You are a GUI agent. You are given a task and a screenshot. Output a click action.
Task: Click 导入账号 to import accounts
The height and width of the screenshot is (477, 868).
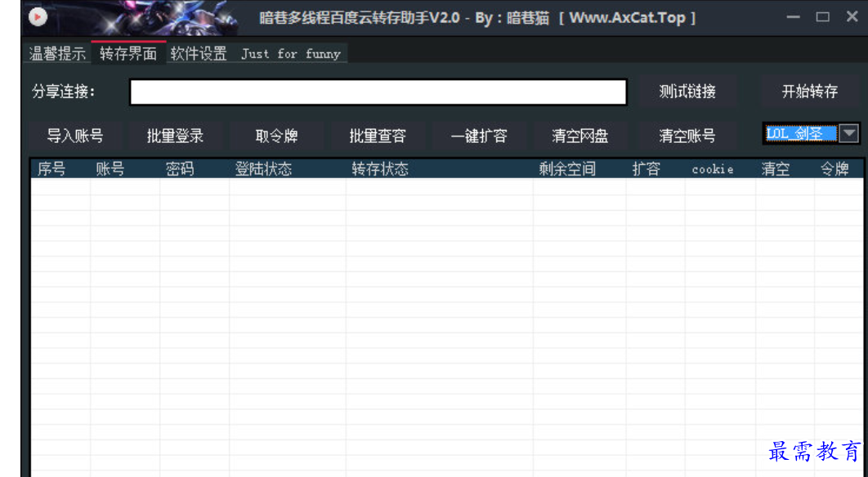tap(74, 136)
